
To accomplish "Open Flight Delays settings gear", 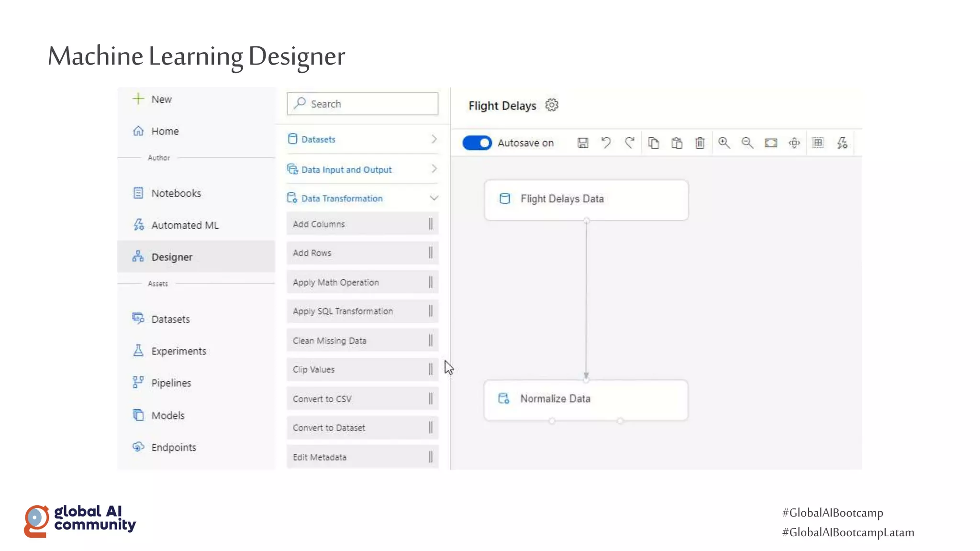I will (x=552, y=105).
